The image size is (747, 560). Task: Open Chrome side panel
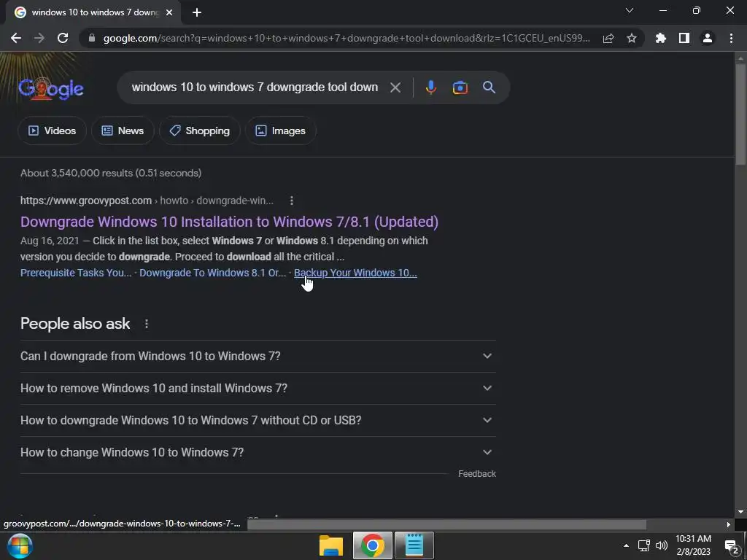[x=684, y=38]
